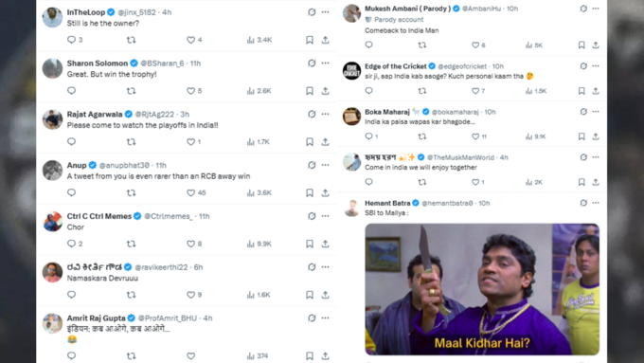644x363 pixels.
Task: Like Anup's tweet about RCB away win
Action: 191,192
